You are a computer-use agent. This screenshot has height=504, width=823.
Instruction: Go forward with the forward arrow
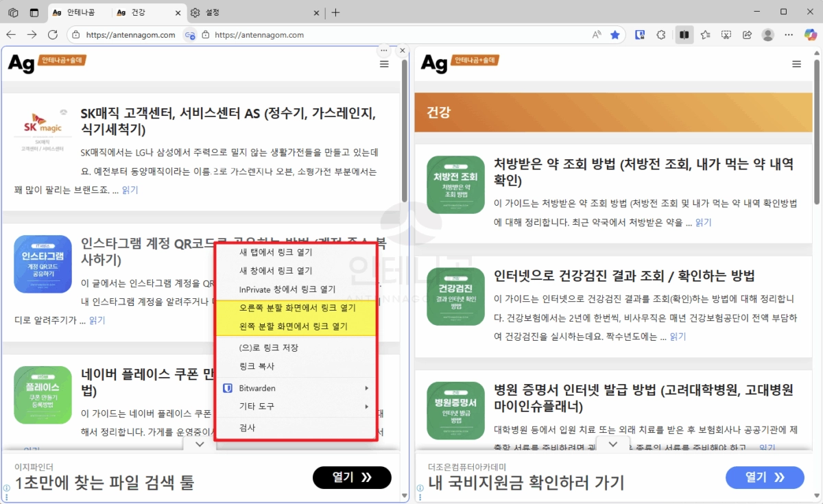pyautogui.click(x=32, y=35)
